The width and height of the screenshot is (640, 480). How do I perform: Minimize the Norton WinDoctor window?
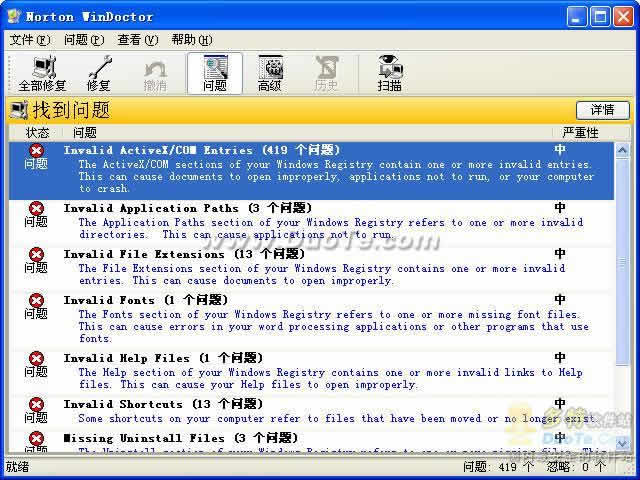(x=577, y=17)
